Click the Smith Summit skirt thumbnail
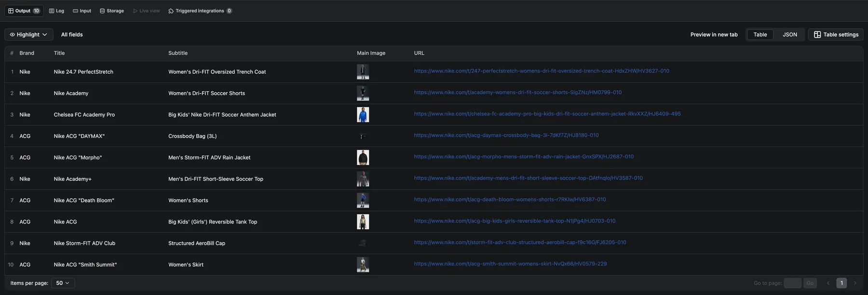The width and height of the screenshot is (868, 295). (x=363, y=265)
